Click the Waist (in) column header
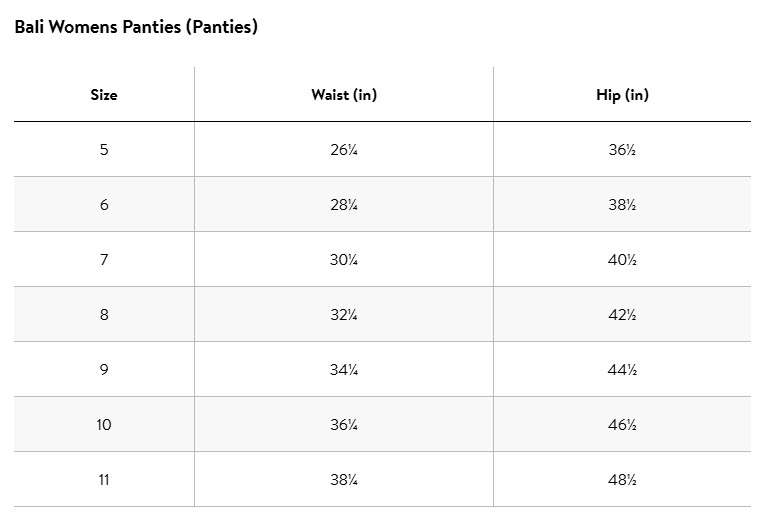Viewport: 770px width, 528px height. click(x=344, y=95)
